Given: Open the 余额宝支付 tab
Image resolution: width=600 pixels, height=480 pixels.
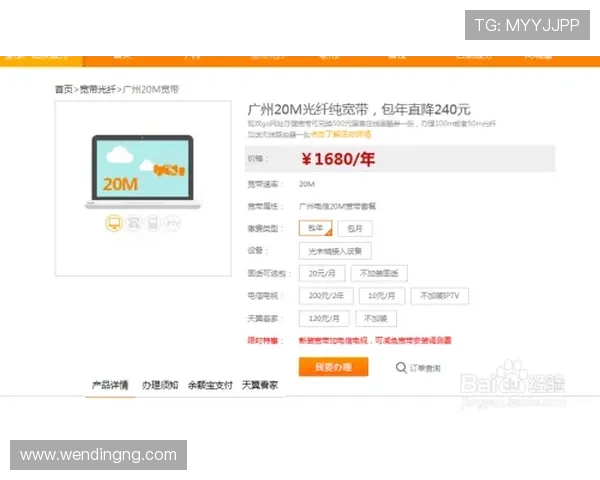Looking at the screenshot, I should pyautogui.click(x=210, y=385).
